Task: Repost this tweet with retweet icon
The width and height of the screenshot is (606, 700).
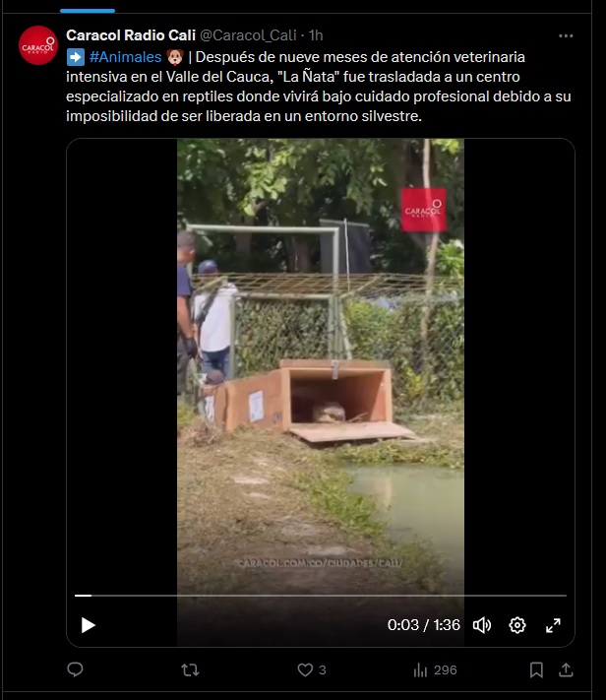Action: tap(190, 669)
